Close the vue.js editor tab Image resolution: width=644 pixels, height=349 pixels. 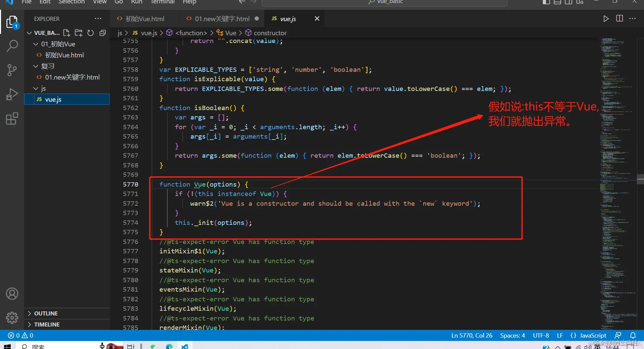click(317, 19)
